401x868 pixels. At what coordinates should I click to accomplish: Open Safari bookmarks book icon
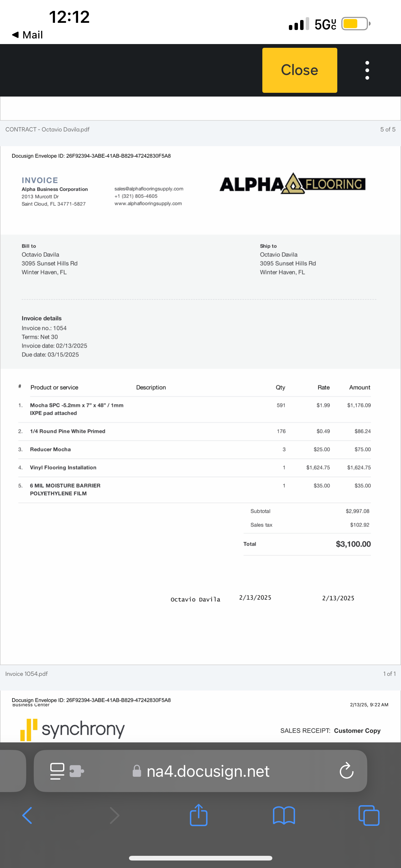[284, 816]
